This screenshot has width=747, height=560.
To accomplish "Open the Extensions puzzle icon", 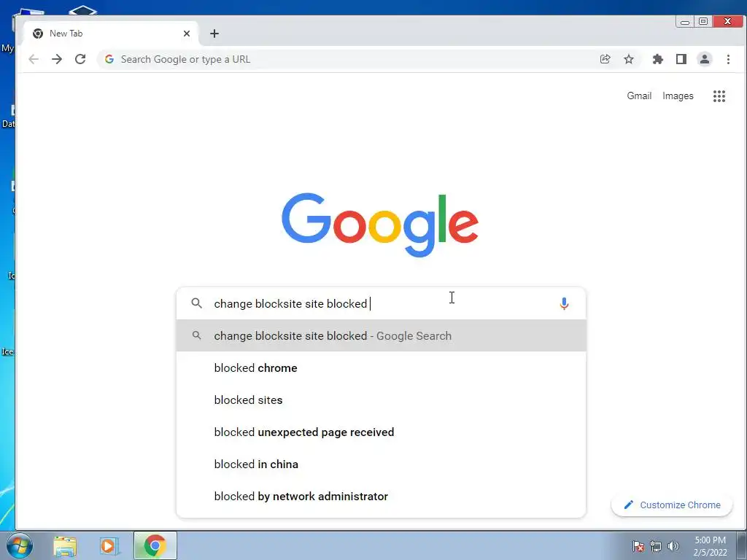I will coord(658,59).
